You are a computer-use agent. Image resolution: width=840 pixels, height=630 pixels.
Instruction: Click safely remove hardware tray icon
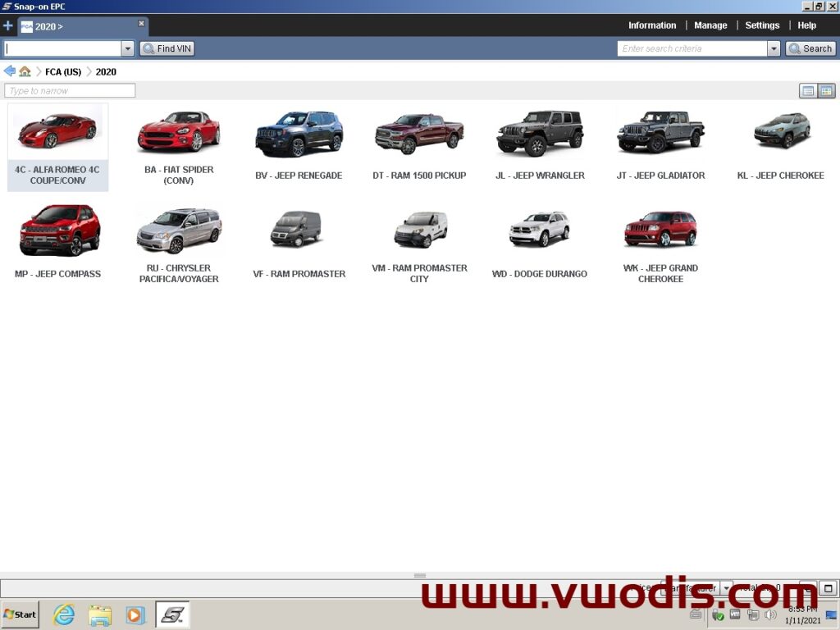point(718,615)
